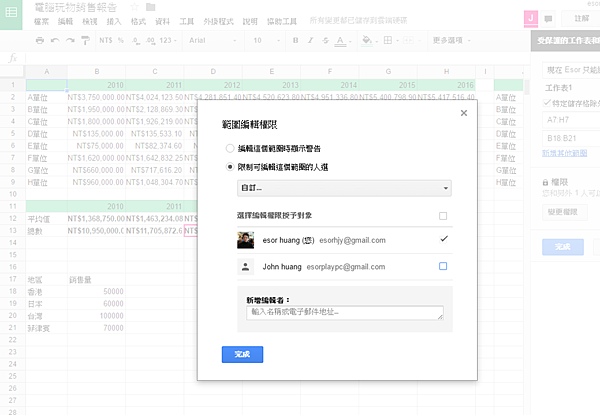Open the 自訂 permission dropdown

344,188
